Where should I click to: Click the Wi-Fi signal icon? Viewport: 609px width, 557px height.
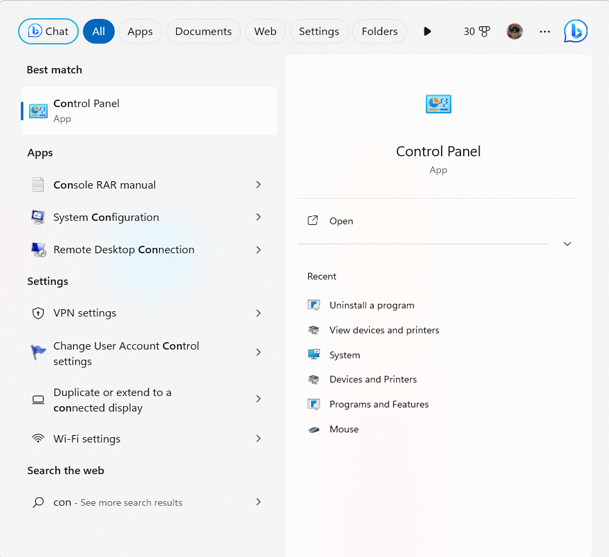click(x=38, y=439)
